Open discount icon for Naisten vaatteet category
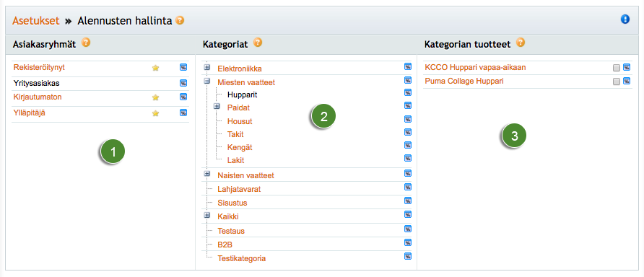The image size is (644, 277). (408, 173)
